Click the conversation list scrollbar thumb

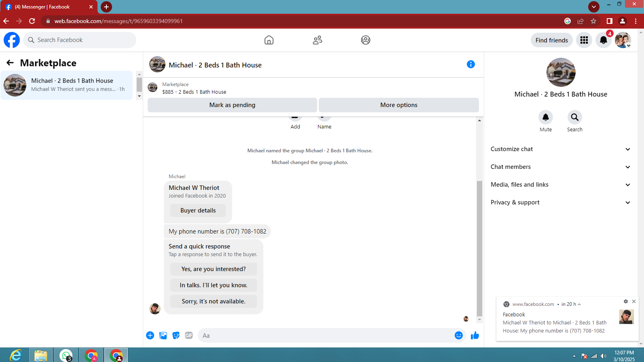click(x=140, y=85)
